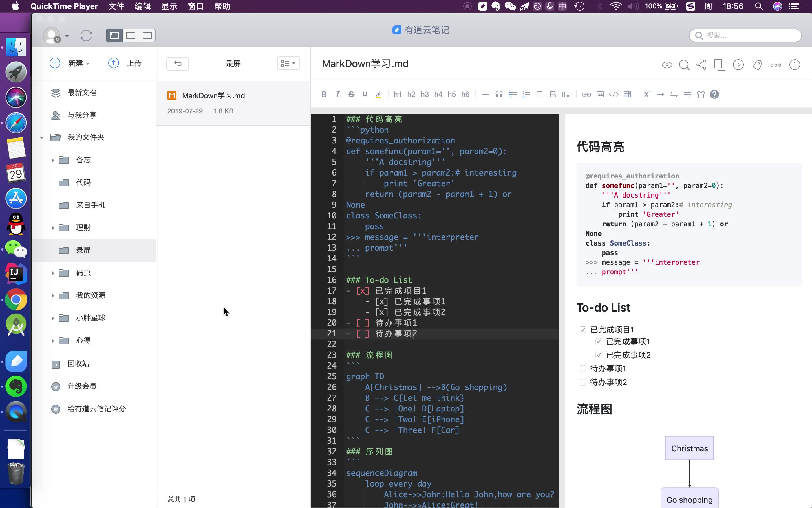Expand the 理财 folder
This screenshot has height=508, width=812.
point(53,228)
